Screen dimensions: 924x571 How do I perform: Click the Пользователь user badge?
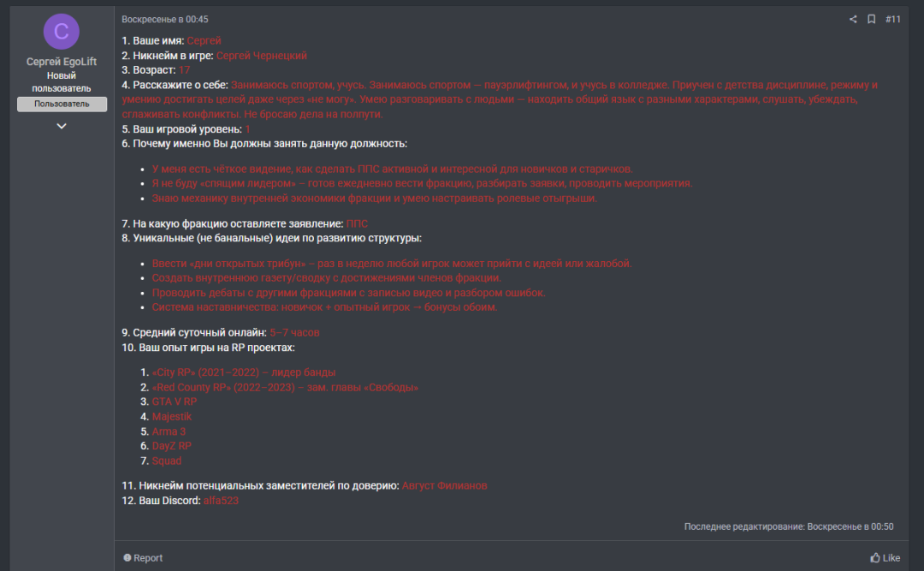coord(62,104)
